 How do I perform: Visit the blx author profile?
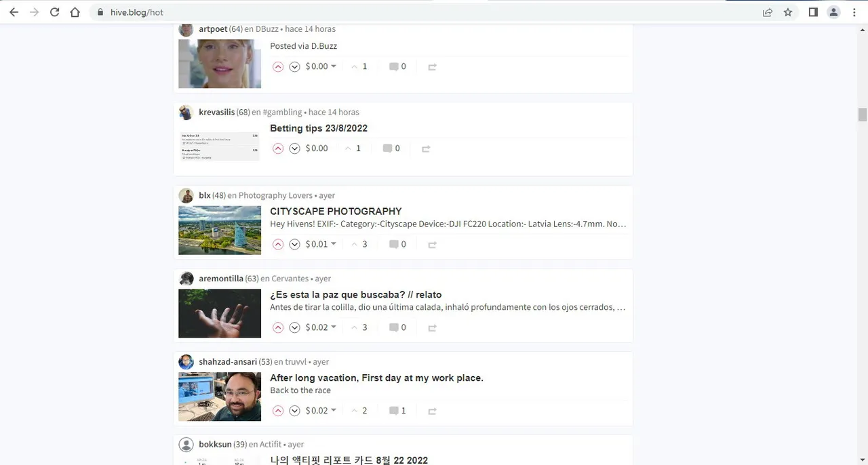[x=204, y=195]
